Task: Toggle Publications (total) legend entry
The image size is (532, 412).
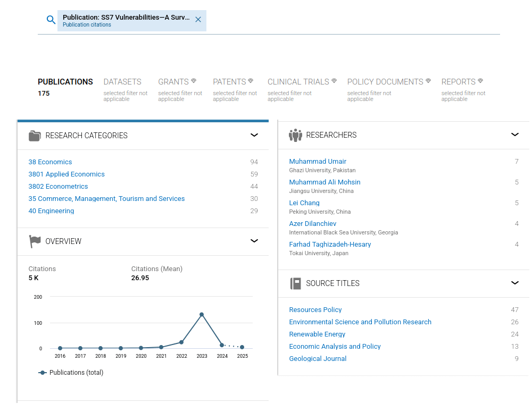Action: (71, 373)
